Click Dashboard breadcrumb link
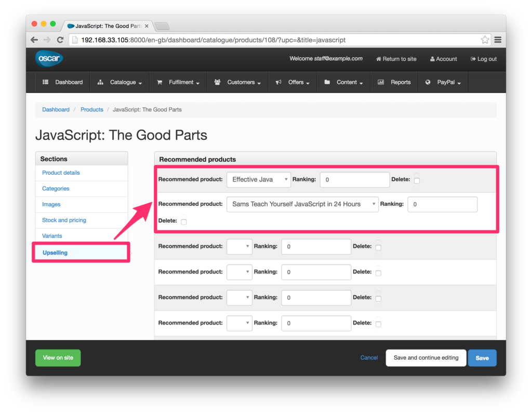Viewport: 532px width, 413px height. (x=56, y=109)
